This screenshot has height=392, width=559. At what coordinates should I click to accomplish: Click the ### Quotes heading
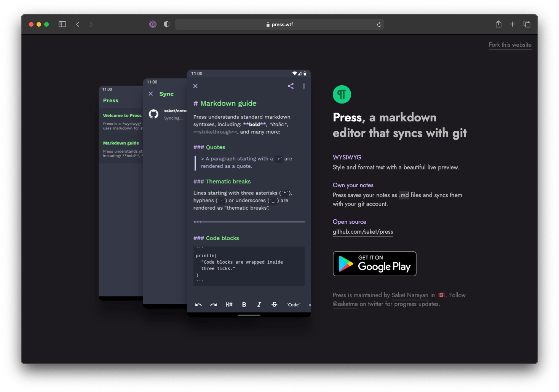coord(209,147)
